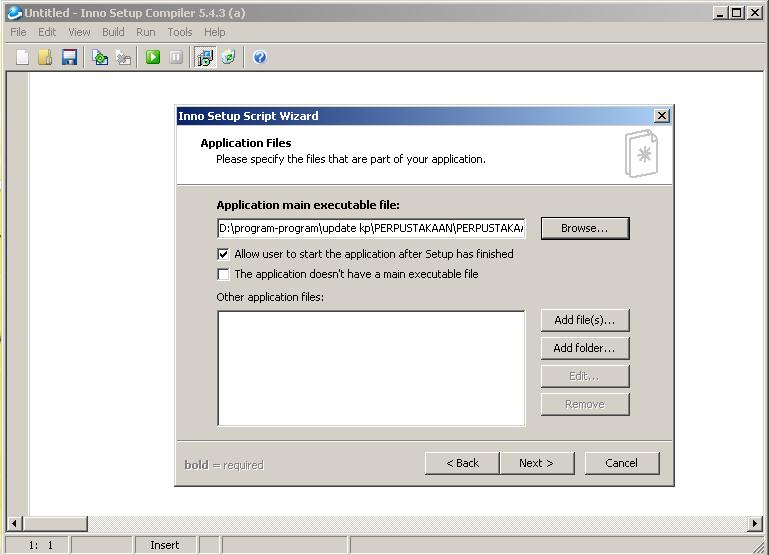Click the Browse... button
Image resolution: width=769 pixels, height=555 pixels.
[x=585, y=228]
